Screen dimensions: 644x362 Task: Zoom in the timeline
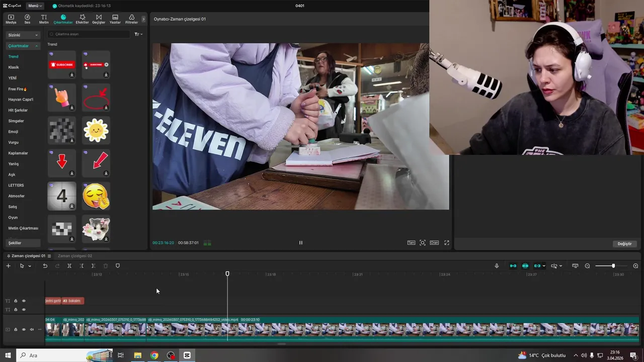tap(635, 266)
